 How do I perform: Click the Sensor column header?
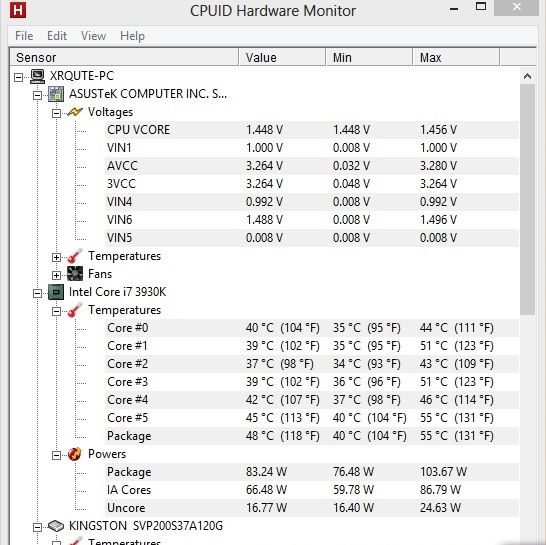point(124,57)
